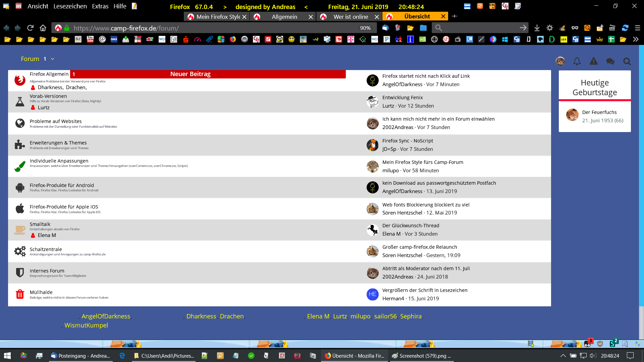Viewport: 644px width, 362px height.
Task: Switch to the Wer ist online tab
Action: [x=350, y=17]
